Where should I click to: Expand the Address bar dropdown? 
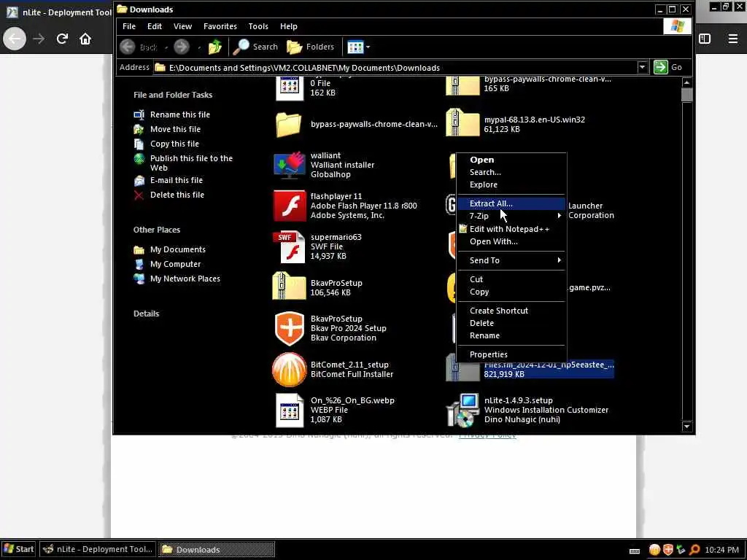(x=642, y=67)
